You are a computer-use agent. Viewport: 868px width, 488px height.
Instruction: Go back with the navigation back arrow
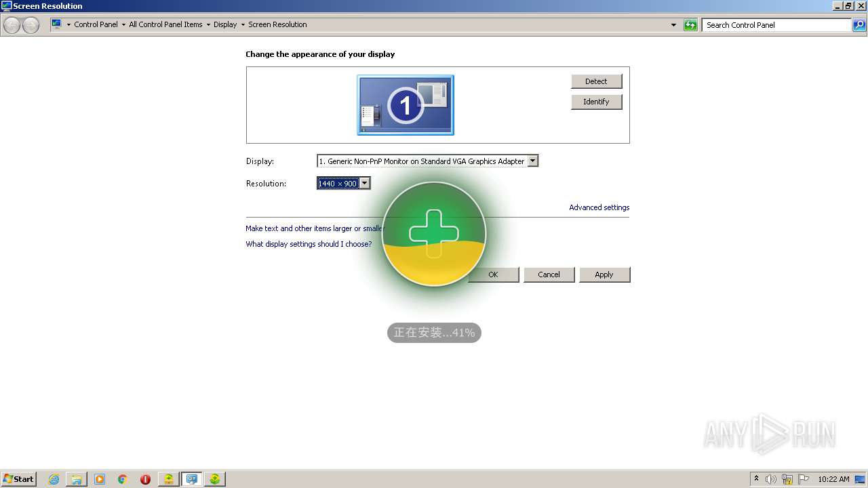(12, 26)
